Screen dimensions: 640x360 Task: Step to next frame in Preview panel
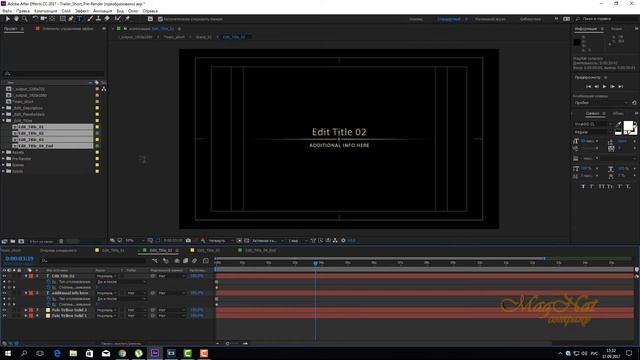coord(612,87)
